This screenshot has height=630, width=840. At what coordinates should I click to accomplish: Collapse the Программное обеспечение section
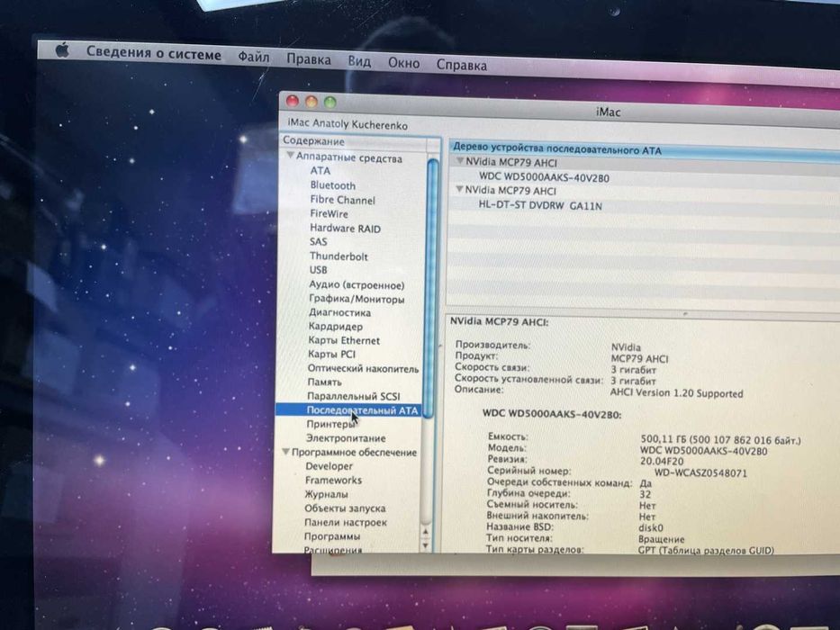click(286, 452)
